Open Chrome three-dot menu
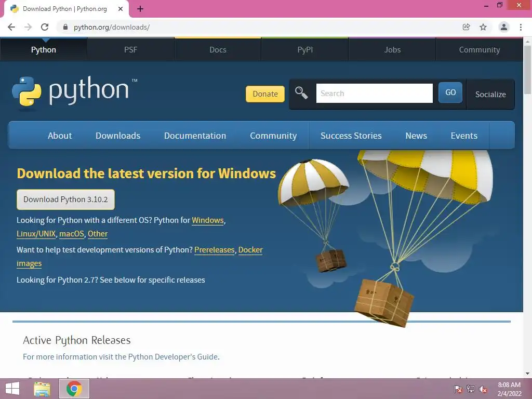The height and width of the screenshot is (399, 532). pyautogui.click(x=521, y=27)
